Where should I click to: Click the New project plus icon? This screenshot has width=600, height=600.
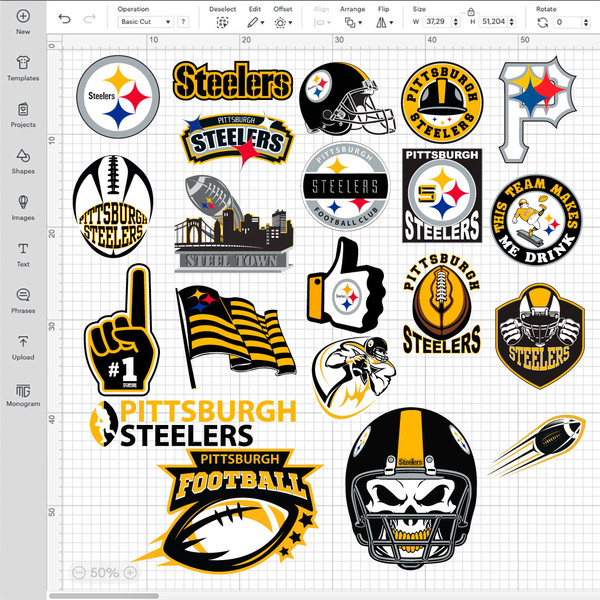click(23, 16)
